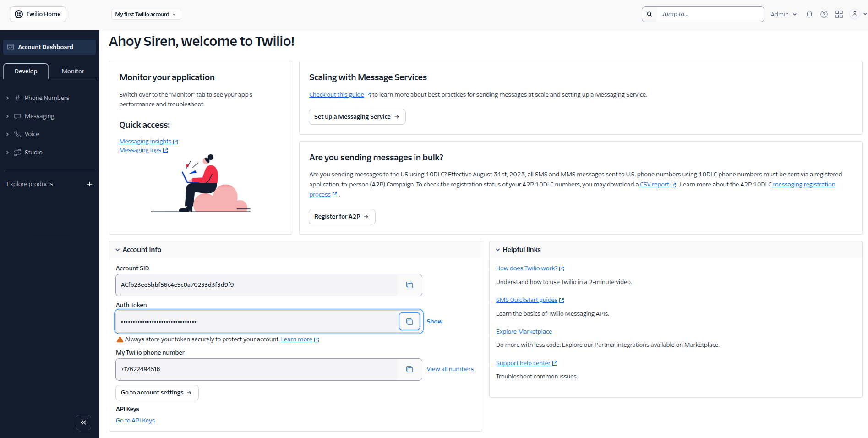Image resolution: width=868 pixels, height=438 pixels.
Task: Click the Set up a Messaging Service button
Action: [357, 116]
